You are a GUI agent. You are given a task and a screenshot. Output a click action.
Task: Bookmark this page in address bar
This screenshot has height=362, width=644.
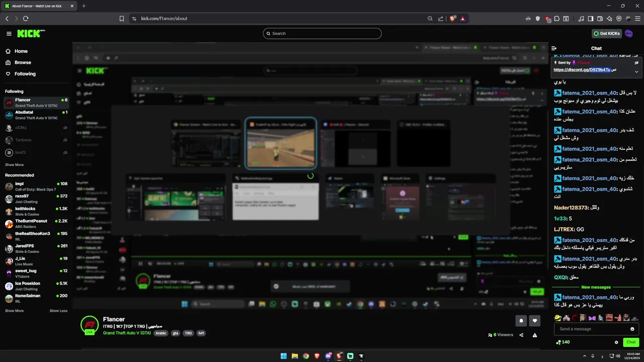[x=122, y=19]
